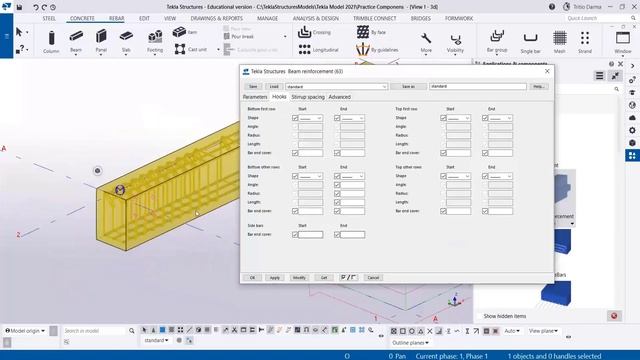Select the Slab tool

coord(126,41)
